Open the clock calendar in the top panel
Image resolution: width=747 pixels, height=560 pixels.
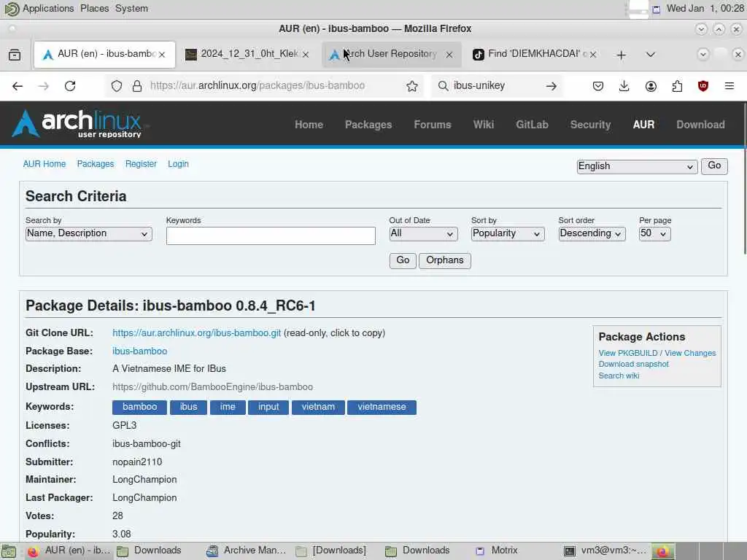[705, 9]
